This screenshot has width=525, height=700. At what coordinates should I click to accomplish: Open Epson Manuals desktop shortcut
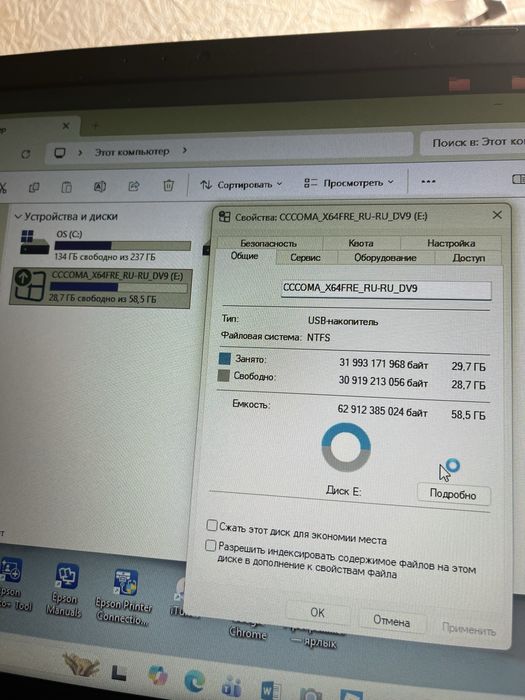click(65, 590)
